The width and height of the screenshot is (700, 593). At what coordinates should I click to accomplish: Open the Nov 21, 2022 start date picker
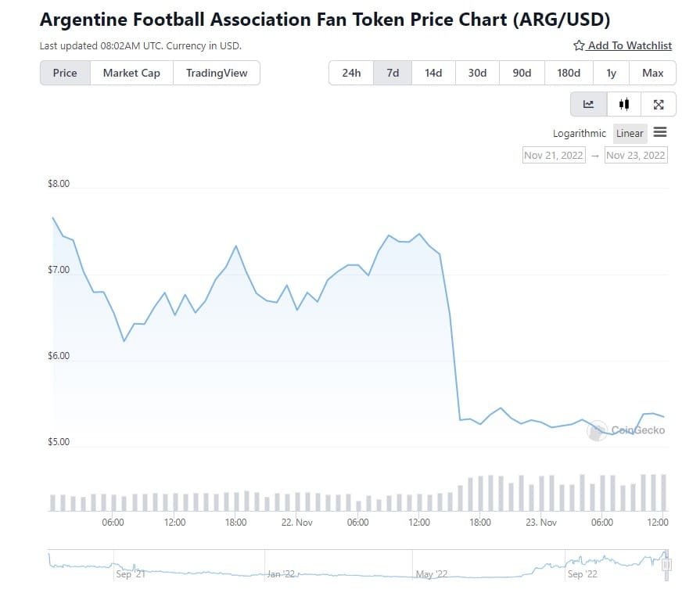(553, 155)
